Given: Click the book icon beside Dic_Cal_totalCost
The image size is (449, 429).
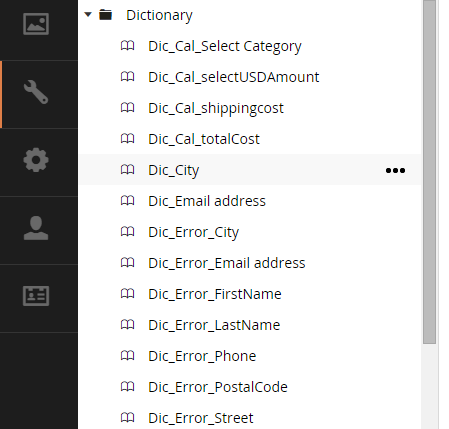Looking at the screenshot, I should click(127, 139).
